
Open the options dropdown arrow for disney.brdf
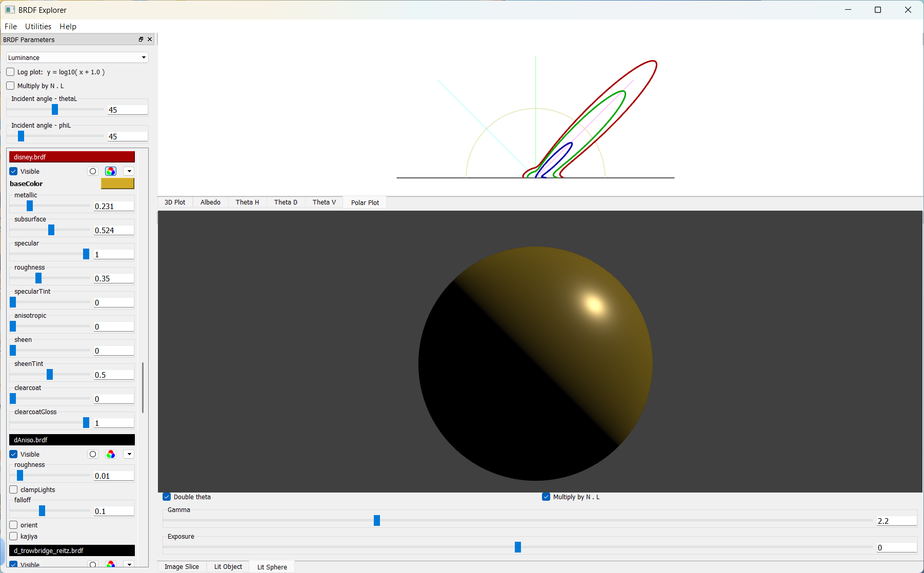[x=129, y=171]
